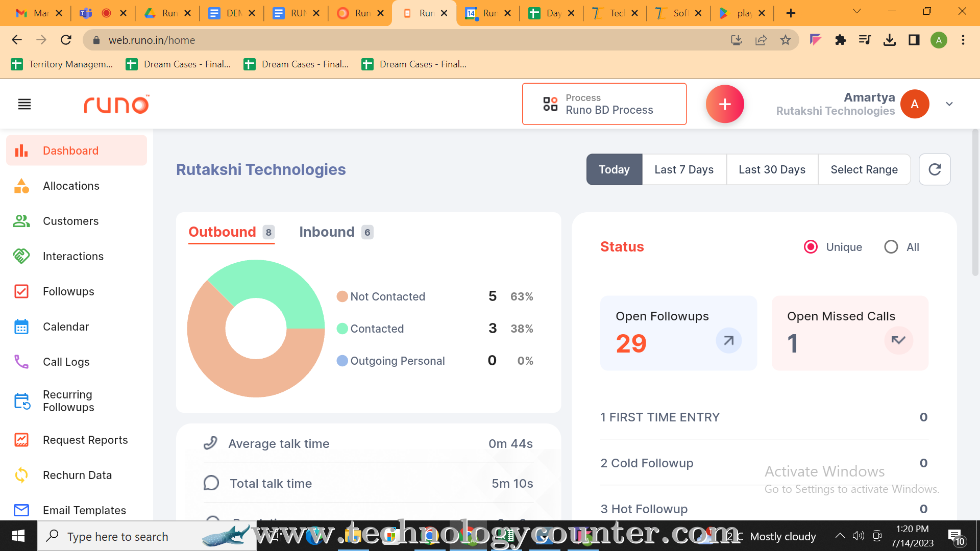Viewport: 980px width, 551px height.
Task: Click the Email Templates envelope icon
Action: pos(21,510)
